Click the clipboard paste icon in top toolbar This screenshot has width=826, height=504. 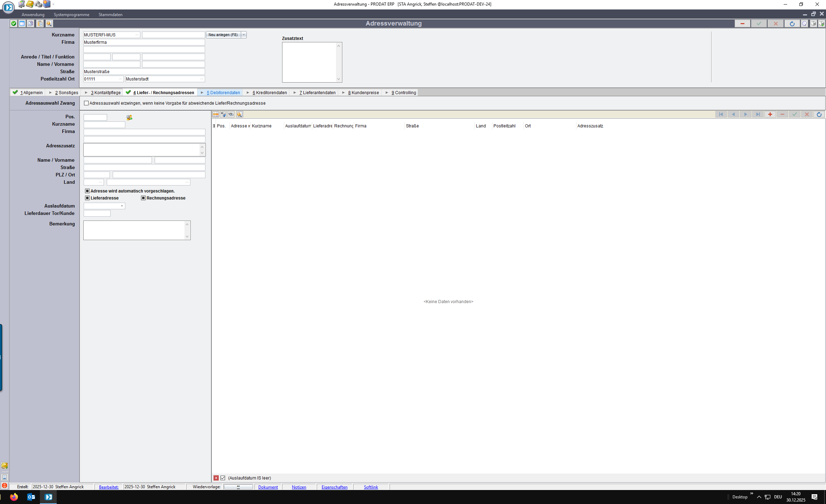coord(40,23)
